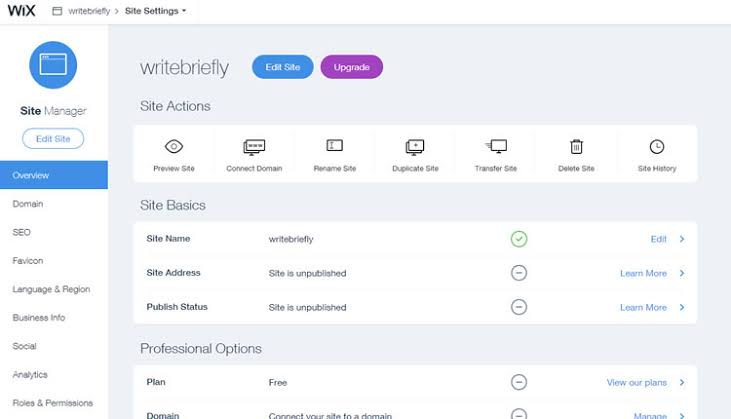Click the purple Upgrade button
The image size is (731, 419).
352,67
